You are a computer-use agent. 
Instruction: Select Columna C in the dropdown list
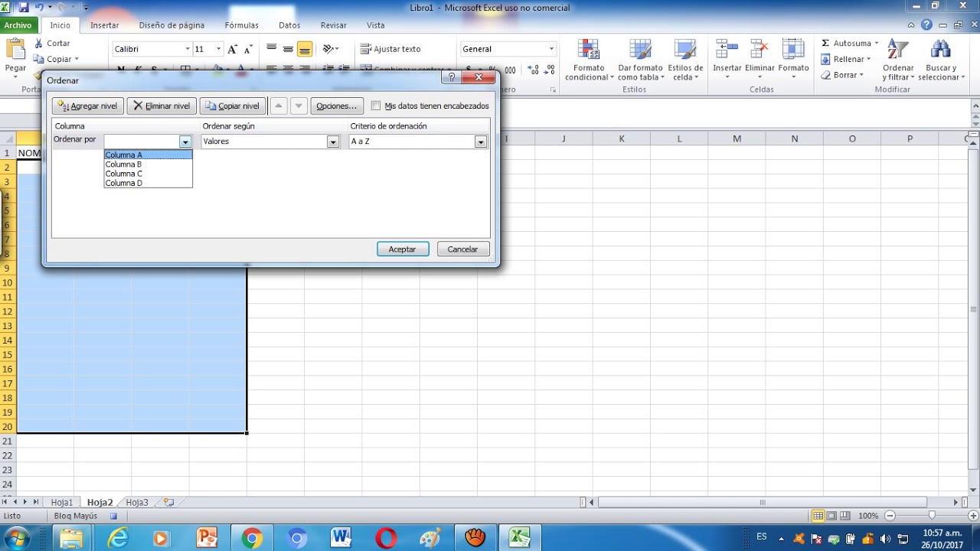click(148, 174)
